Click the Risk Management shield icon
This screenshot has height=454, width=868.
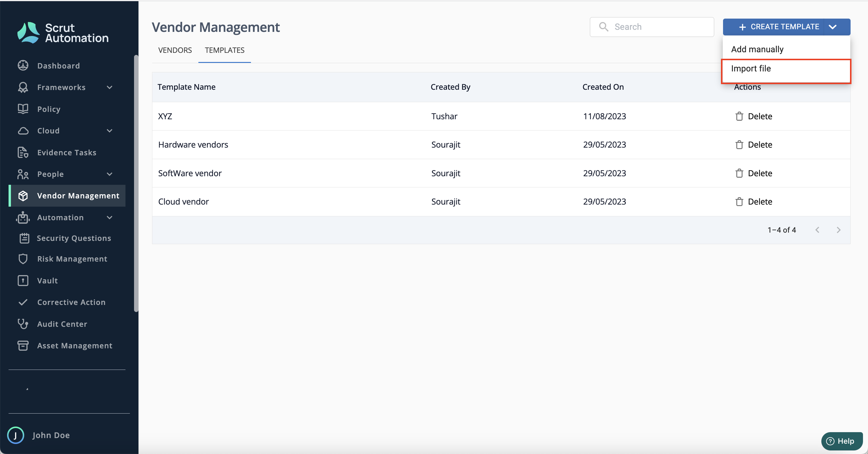(x=23, y=259)
